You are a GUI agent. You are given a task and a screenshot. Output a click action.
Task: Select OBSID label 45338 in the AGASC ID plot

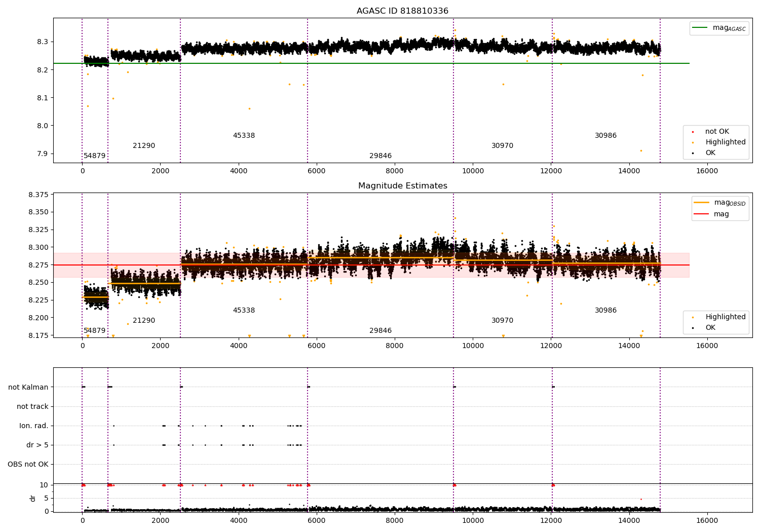pyautogui.click(x=244, y=136)
